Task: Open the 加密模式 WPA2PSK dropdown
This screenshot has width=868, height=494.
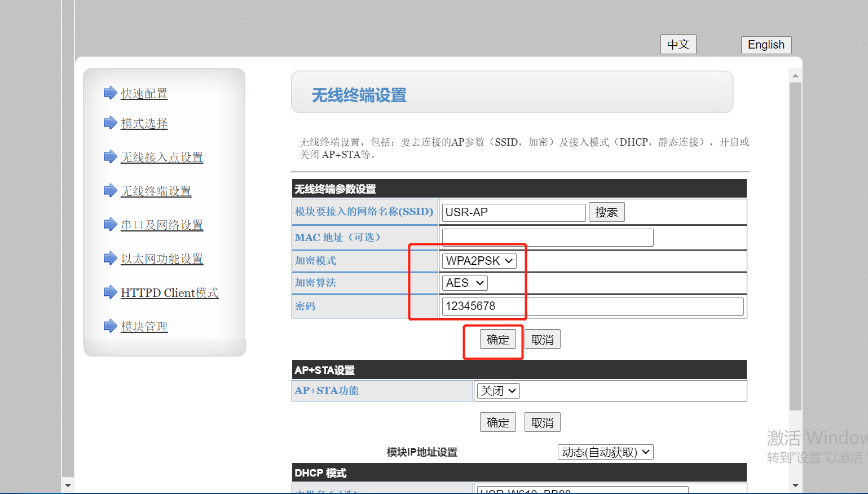Action: pos(479,261)
